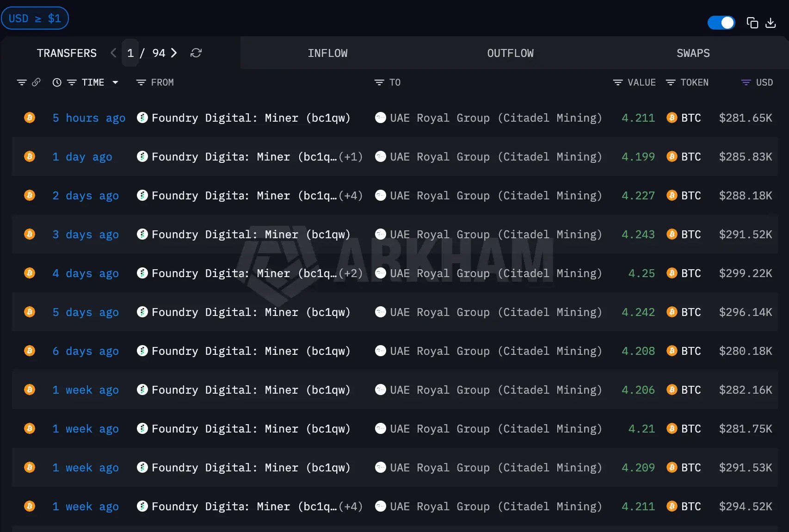Click the USD amount $281.75K
This screenshot has height=532, width=789.
coord(746,429)
